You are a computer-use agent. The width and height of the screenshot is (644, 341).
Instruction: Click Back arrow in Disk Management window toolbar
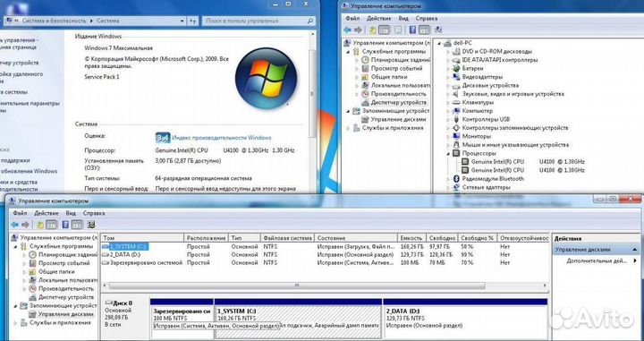(15, 225)
